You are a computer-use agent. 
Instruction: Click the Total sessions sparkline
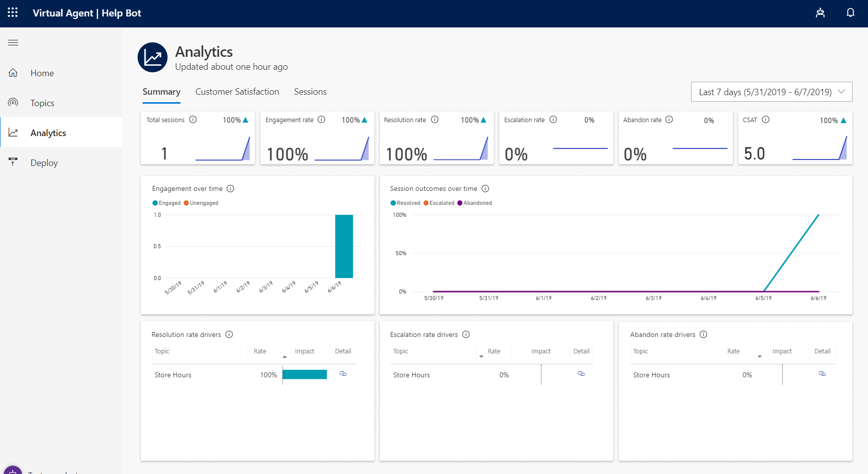[223, 149]
